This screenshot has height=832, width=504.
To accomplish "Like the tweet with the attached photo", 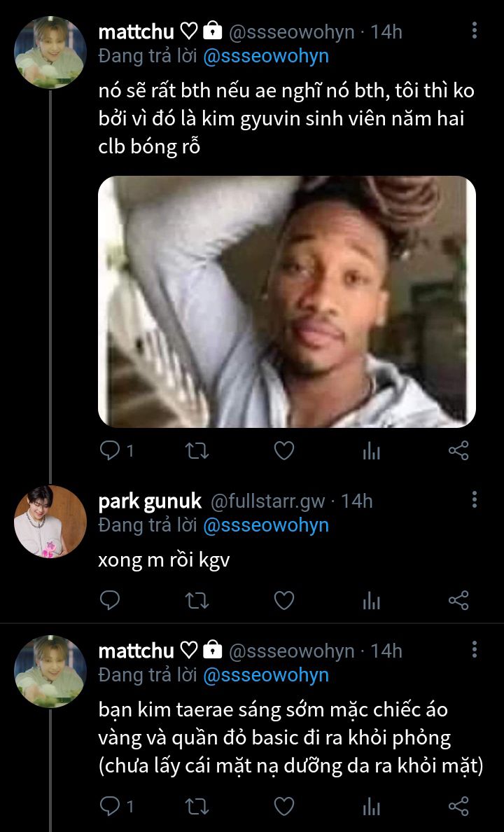I will [x=283, y=451].
